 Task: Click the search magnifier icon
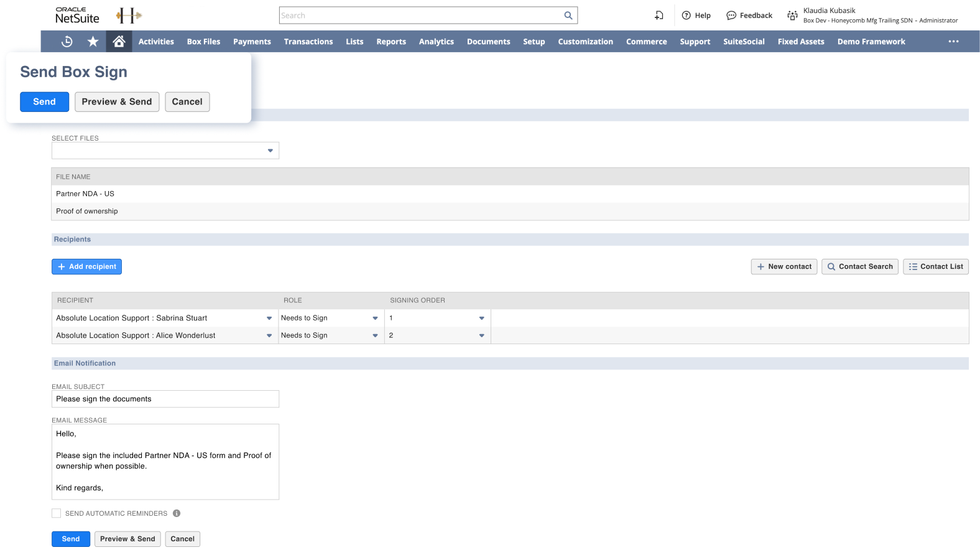click(568, 16)
